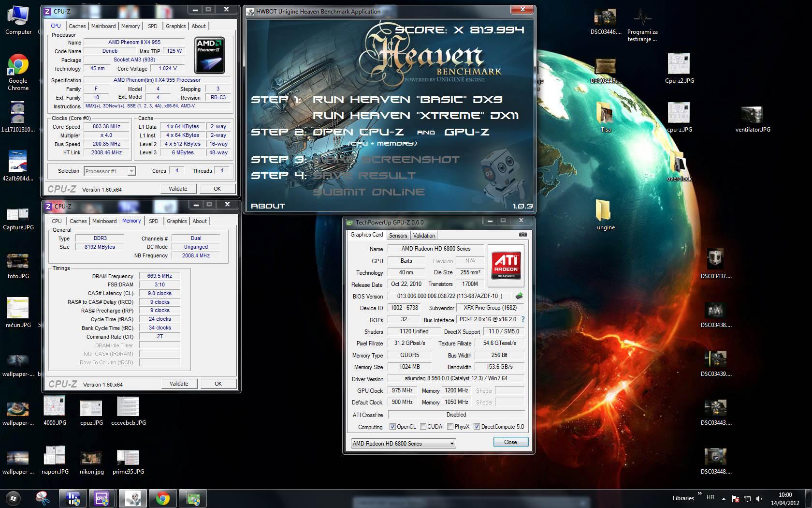The width and height of the screenshot is (812, 508).
Task: Select the napon.JPG desktop file
Action: (55, 460)
